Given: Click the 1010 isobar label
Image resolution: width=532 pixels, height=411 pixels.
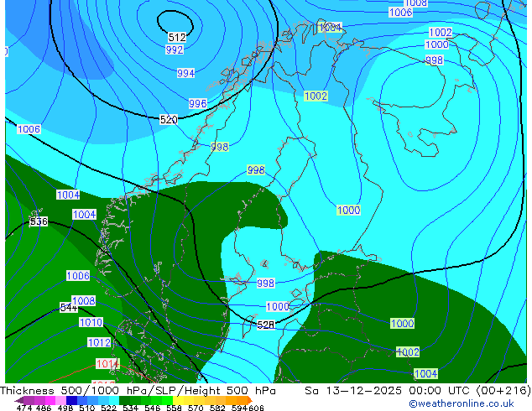Looking at the screenshot, I should (91, 322).
